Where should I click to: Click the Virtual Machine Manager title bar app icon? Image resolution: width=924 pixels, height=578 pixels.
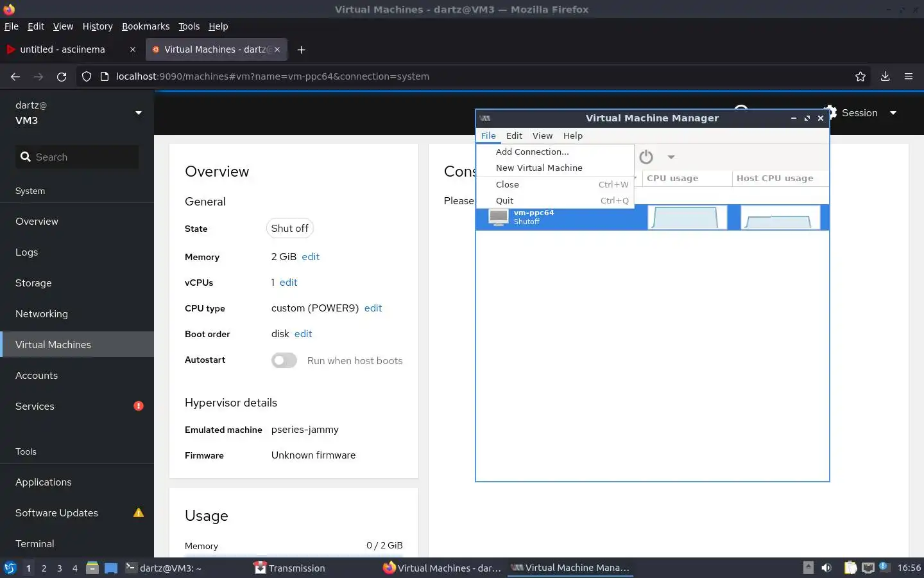[x=485, y=118]
